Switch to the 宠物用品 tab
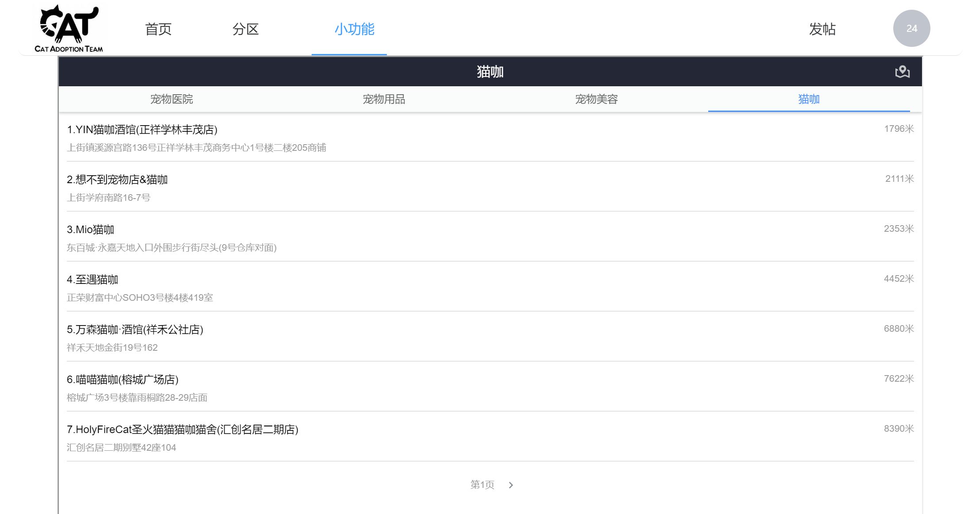Viewport: 980px width, 514px height. coord(384,99)
